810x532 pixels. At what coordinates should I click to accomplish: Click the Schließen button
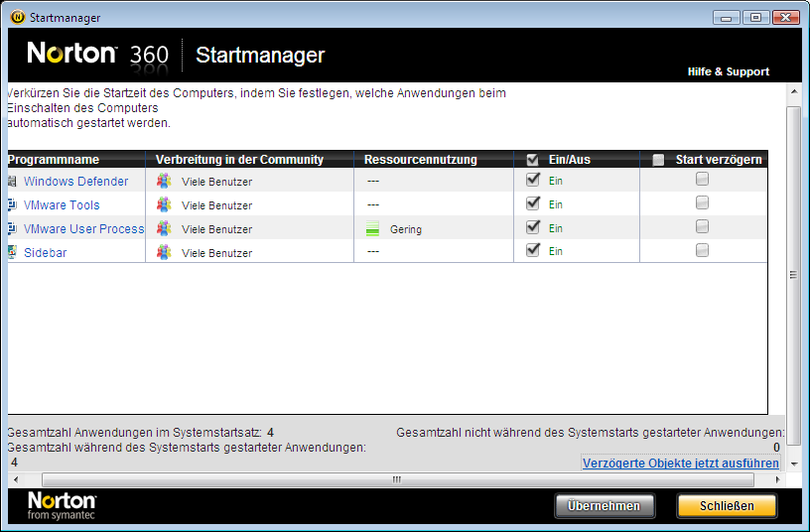click(x=727, y=505)
